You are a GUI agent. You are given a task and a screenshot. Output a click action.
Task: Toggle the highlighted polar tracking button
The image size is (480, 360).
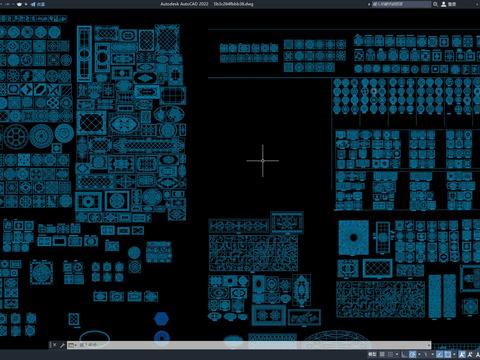click(x=412, y=354)
